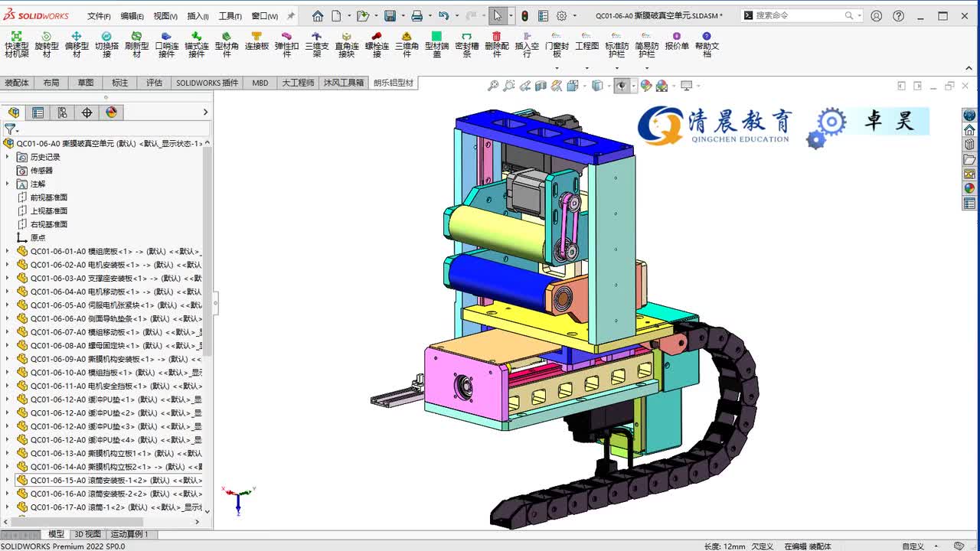
Task: Run the 刷新型材 command
Action: (x=136, y=44)
